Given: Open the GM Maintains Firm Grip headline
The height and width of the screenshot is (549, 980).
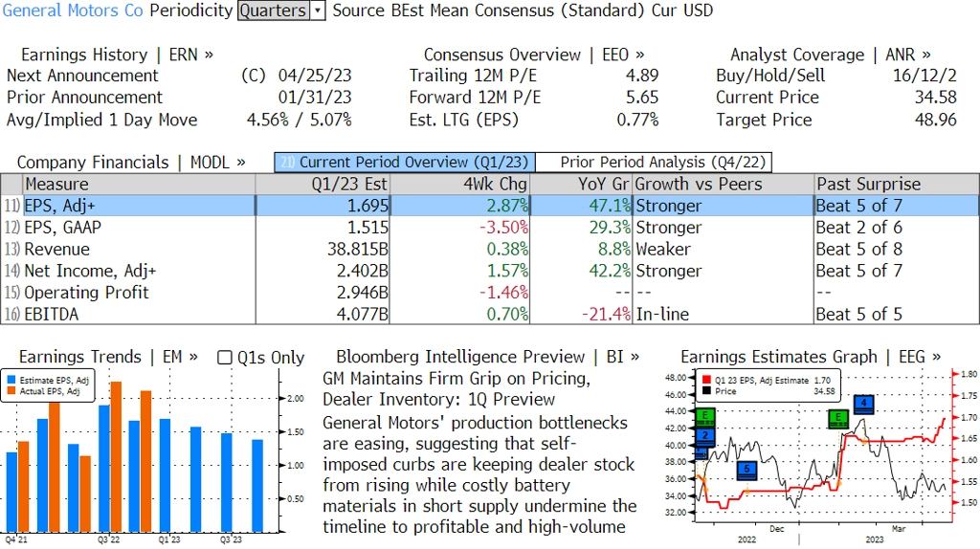Looking at the screenshot, I should tap(457, 389).
